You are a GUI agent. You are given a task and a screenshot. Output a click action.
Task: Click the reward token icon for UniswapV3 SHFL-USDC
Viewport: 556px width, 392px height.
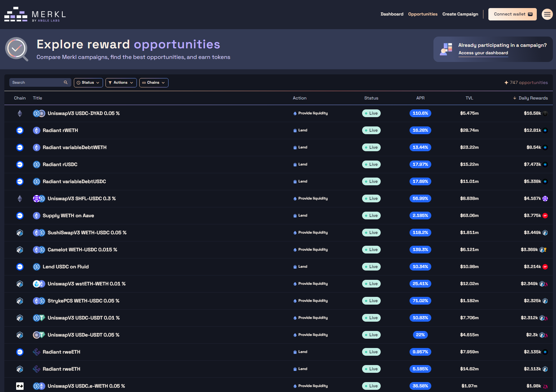pyautogui.click(x=545, y=199)
